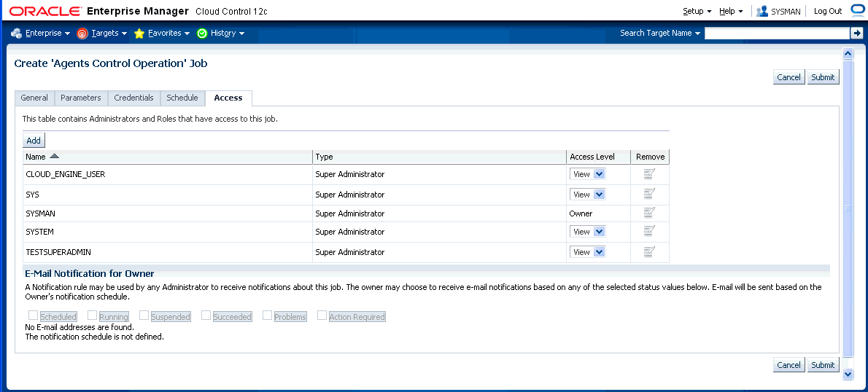Tick the Succeeded notification checkbox
This screenshot has height=392, width=868.
click(x=206, y=315)
